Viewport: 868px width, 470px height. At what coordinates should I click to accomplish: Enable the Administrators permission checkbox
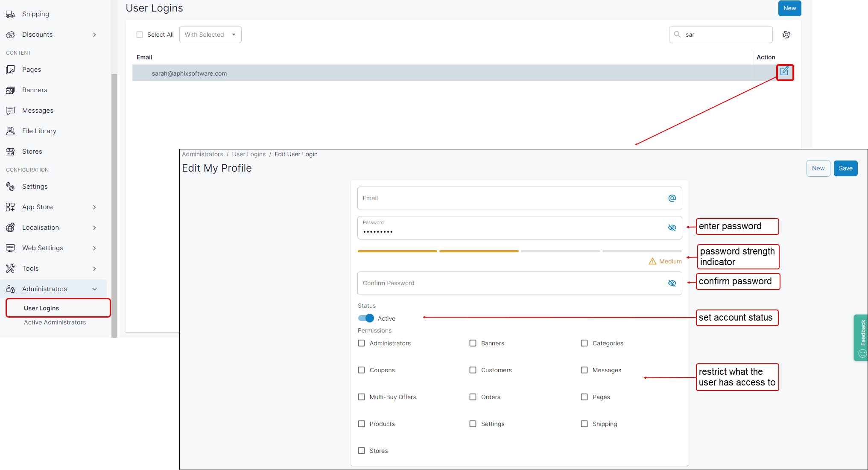pos(362,343)
